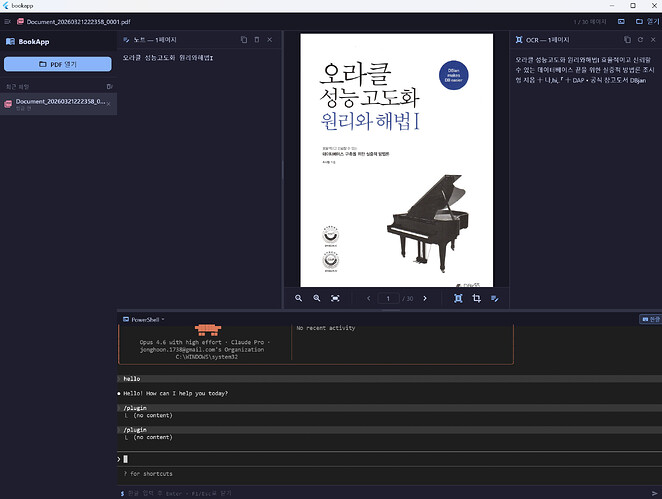Click the 1 / 30 페이지 indicator
This screenshot has height=499, width=662.
pyautogui.click(x=590, y=22)
